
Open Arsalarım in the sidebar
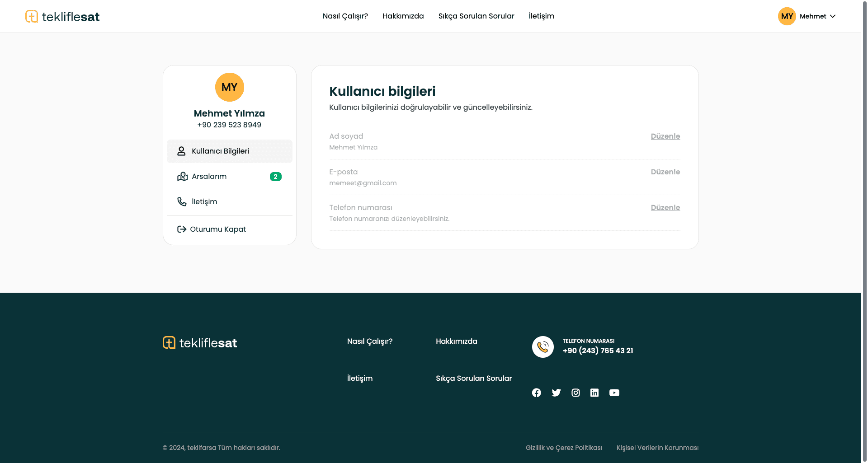click(209, 177)
